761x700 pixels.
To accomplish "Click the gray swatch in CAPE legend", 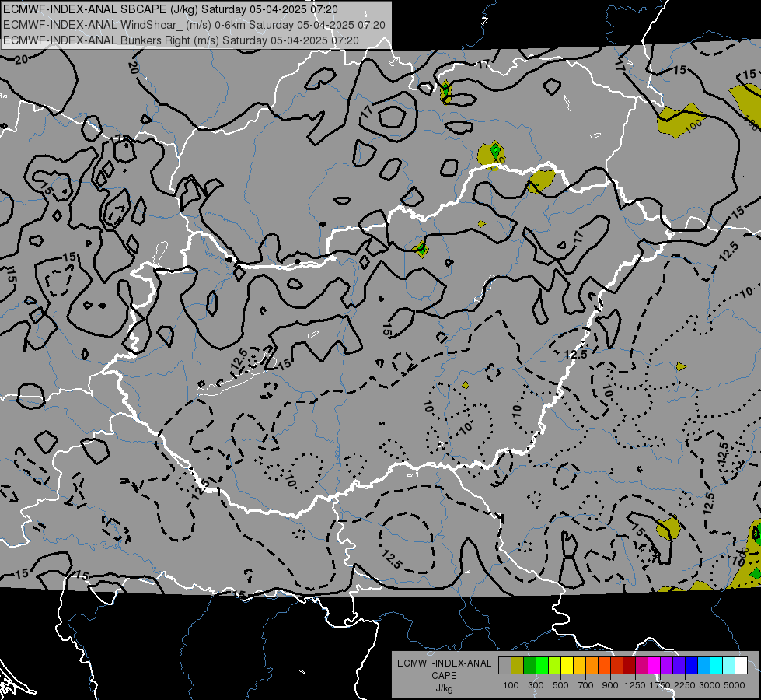I will tap(504, 666).
